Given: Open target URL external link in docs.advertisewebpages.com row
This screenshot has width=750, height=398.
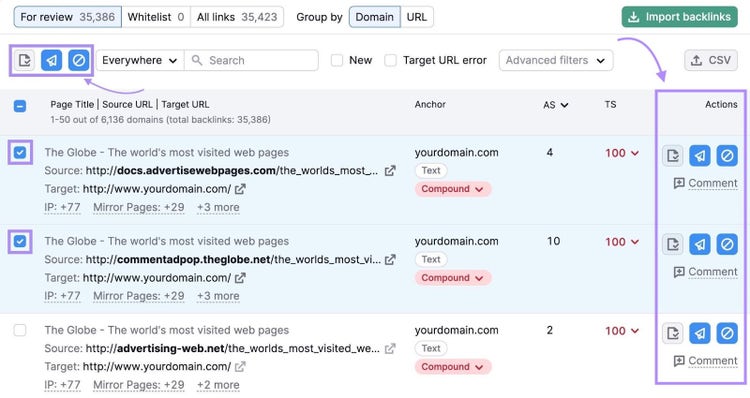Looking at the screenshot, I should pos(240,189).
